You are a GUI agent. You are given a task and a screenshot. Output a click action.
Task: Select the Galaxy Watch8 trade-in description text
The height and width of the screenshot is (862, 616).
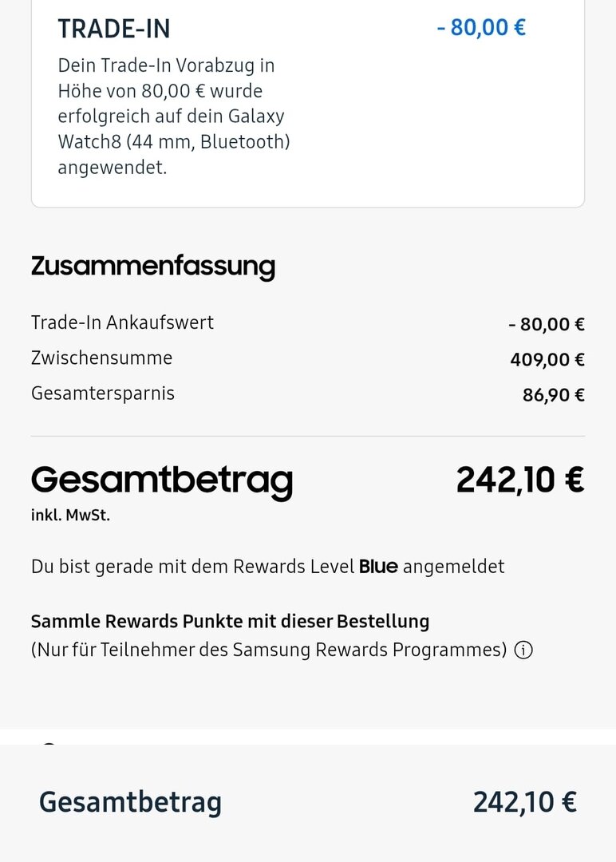173,117
